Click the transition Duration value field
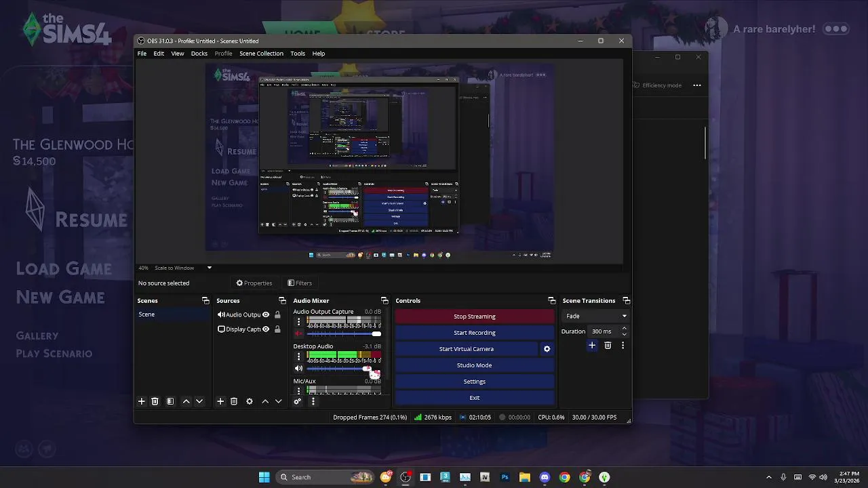This screenshot has height=488, width=868. click(x=604, y=331)
